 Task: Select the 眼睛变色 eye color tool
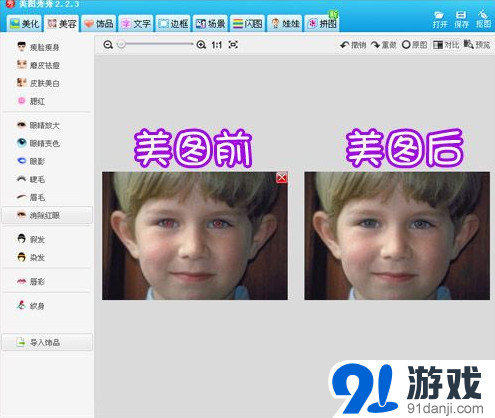coord(38,143)
